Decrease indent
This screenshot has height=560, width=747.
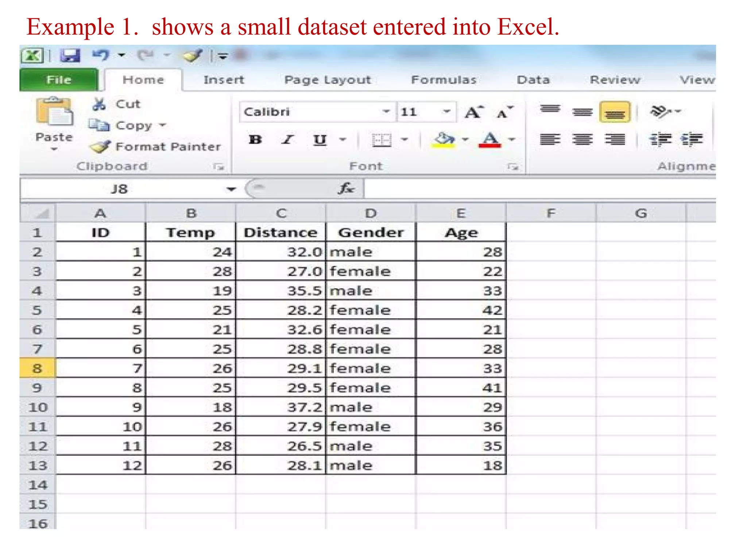(660, 139)
